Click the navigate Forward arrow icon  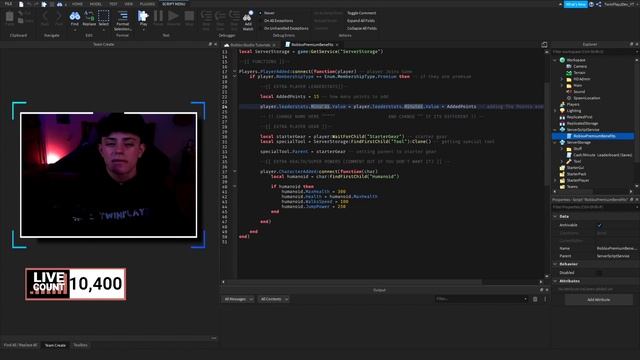pos(59,16)
